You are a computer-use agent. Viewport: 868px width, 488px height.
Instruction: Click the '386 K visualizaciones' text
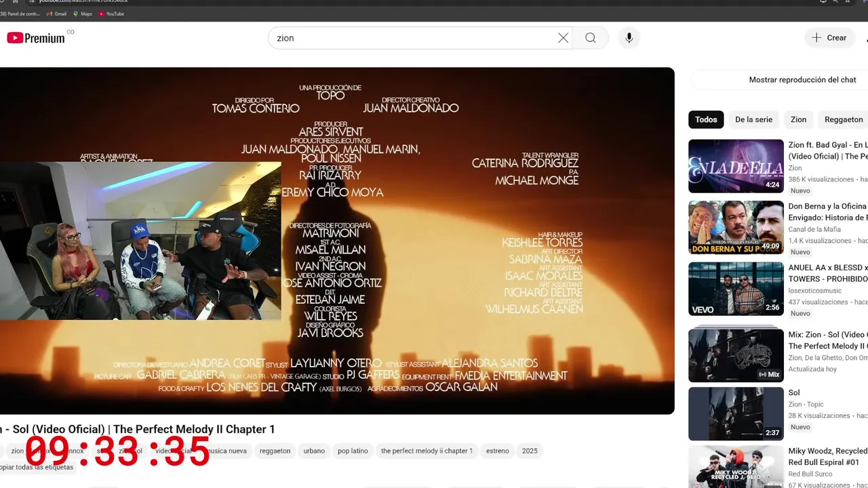821,180
